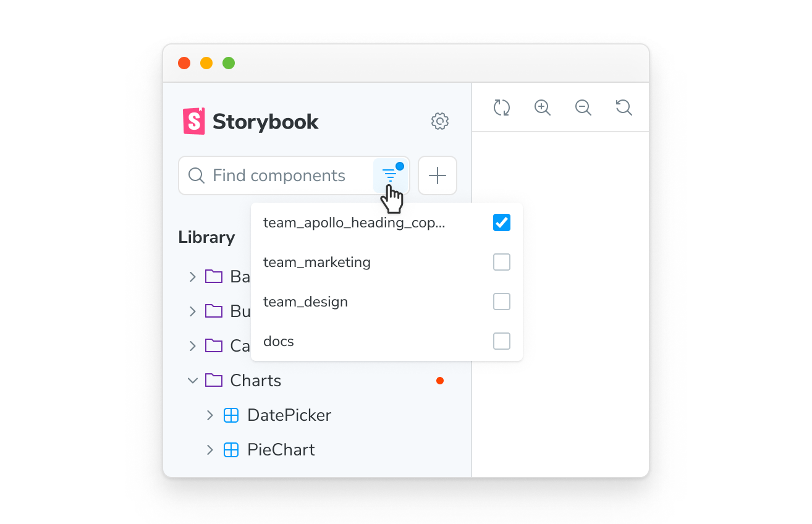
Task: Expand the DatePicker component
Action: 210,415
